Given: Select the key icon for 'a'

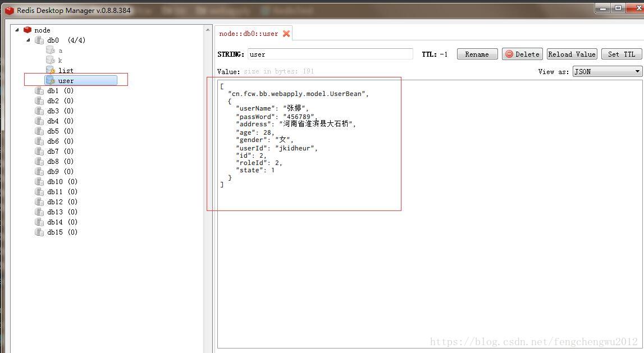Looking at the screenshot, I should pyautogui.click(x=51, y=51).
